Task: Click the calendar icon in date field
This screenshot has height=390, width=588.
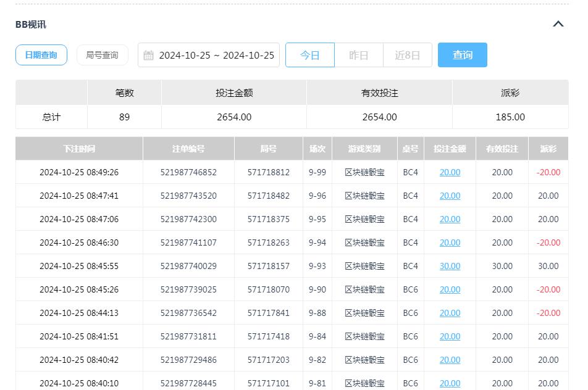Action: (x=149, y=55)
